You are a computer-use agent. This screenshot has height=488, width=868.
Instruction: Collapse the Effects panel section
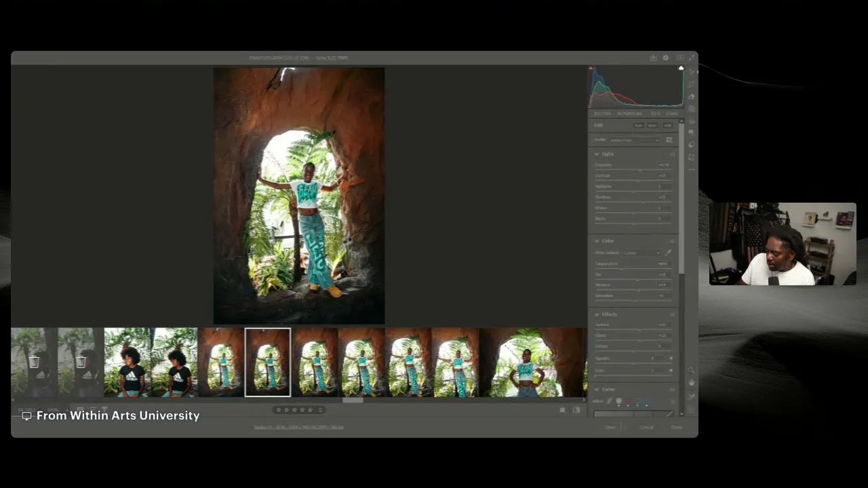click(597, 314)
